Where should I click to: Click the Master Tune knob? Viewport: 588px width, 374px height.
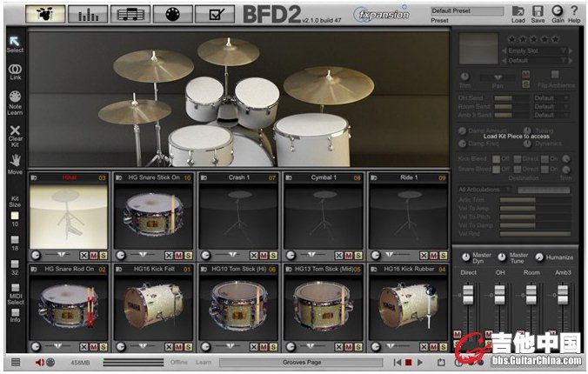pos(502,257)
